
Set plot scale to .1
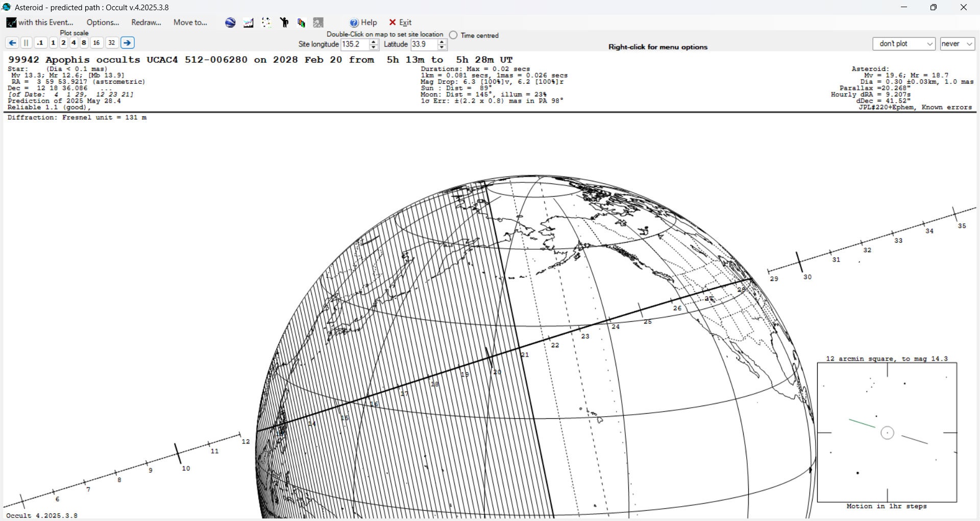pos(40,43)
